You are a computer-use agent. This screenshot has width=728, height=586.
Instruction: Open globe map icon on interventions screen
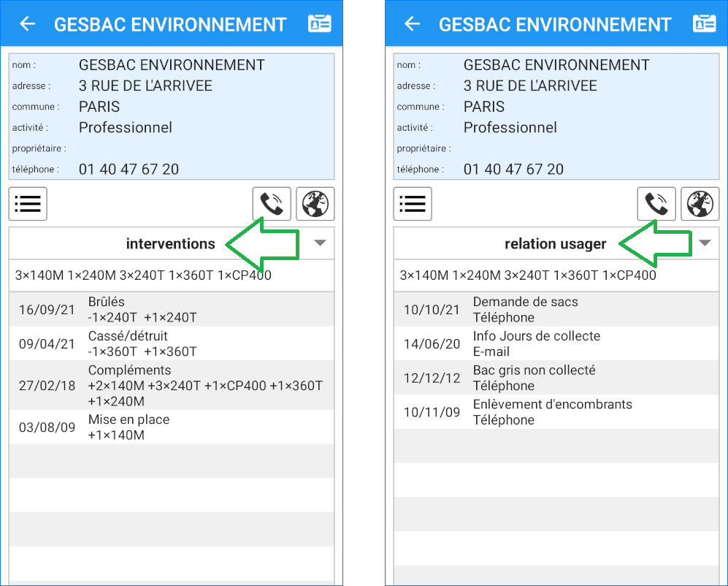click(315, 204)
